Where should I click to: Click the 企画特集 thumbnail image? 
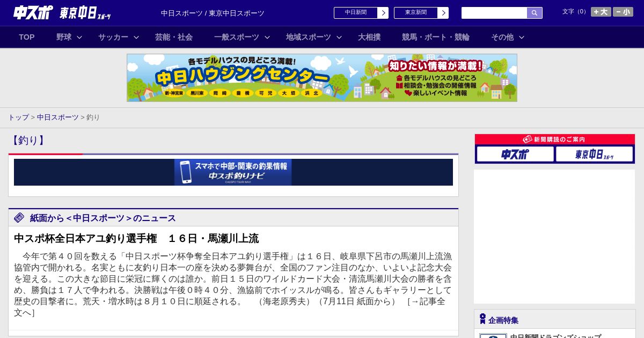(493, 336)
